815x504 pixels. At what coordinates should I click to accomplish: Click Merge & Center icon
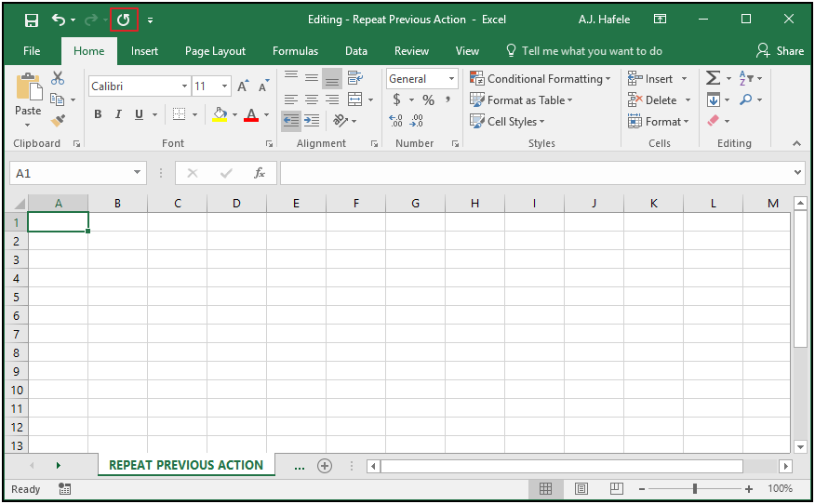click(x=355, y=99)
